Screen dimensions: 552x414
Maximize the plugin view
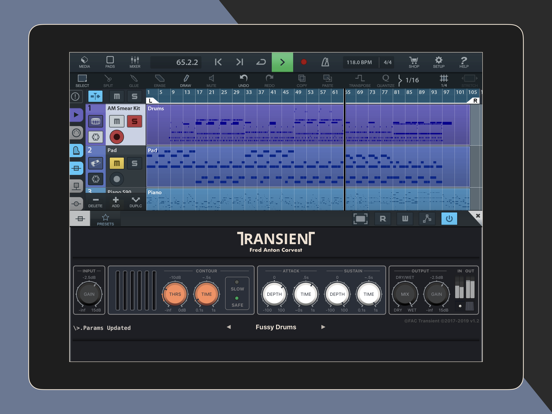pos(360,219)
